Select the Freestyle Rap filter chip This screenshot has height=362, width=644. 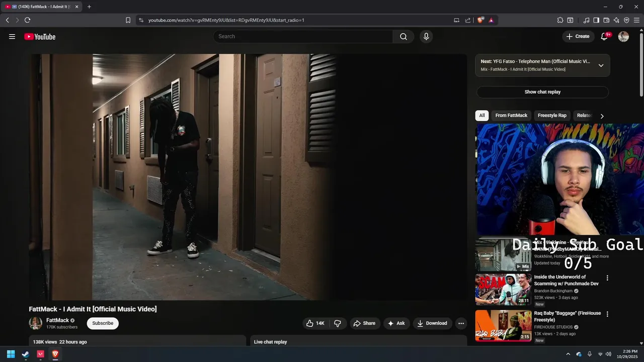click(552, 116)
